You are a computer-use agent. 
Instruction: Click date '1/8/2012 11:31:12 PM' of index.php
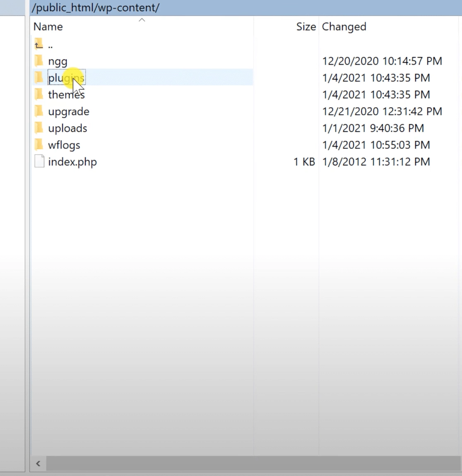[376, 162]
